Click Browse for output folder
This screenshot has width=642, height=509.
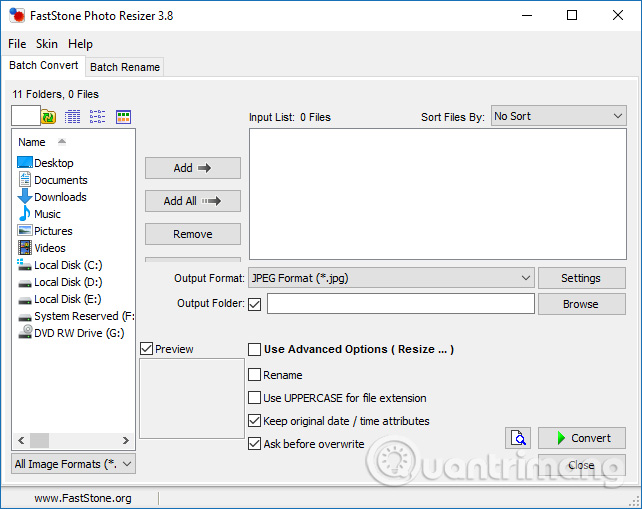(581, 304)
